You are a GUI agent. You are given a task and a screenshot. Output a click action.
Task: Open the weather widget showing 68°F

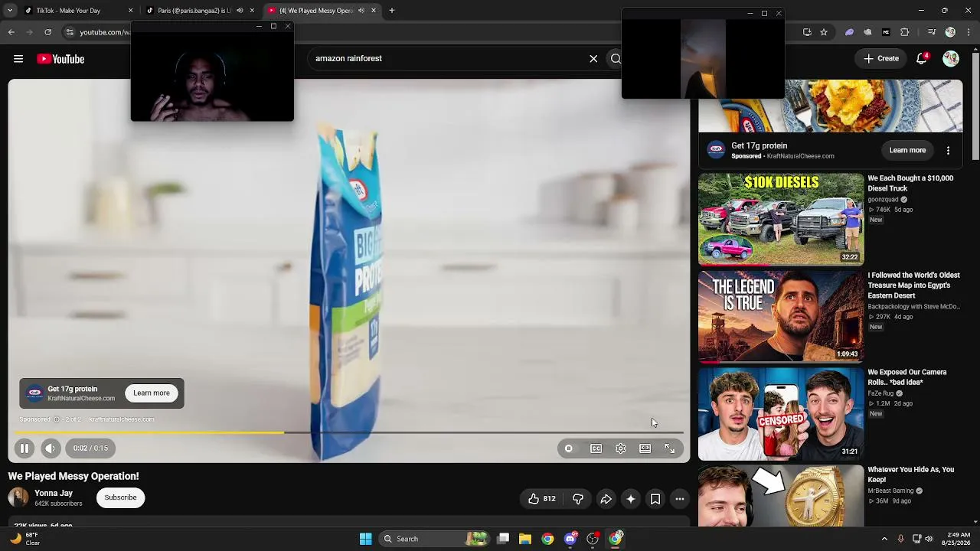coord(24,539)
